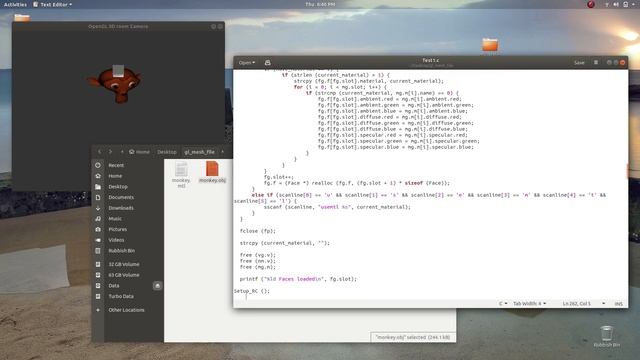Viewport: 640px width, 360px height.
Task: Open Desktop in the Files sidebar
Action: (128, 187)
